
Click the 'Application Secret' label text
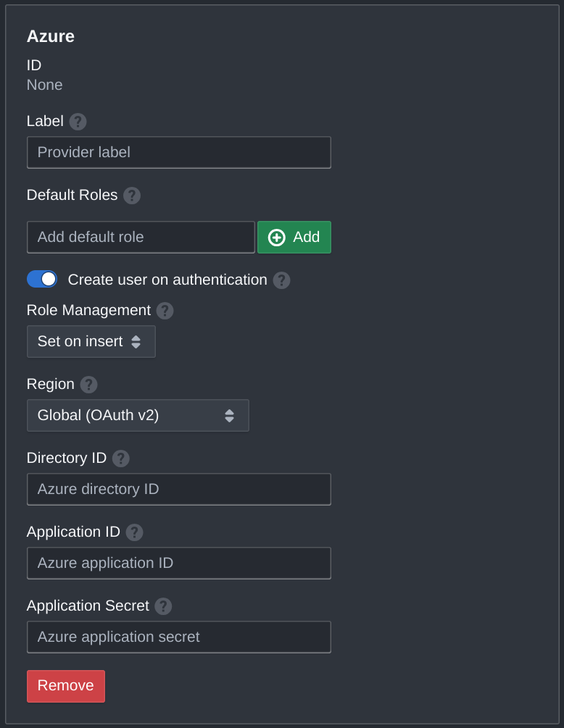[x=88, y=606]
